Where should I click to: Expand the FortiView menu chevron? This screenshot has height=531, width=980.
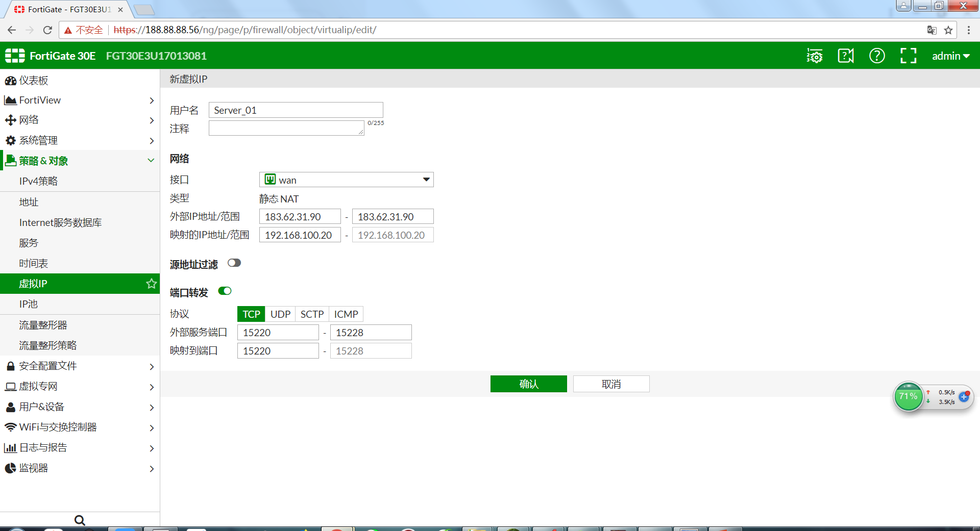(152, 100)
